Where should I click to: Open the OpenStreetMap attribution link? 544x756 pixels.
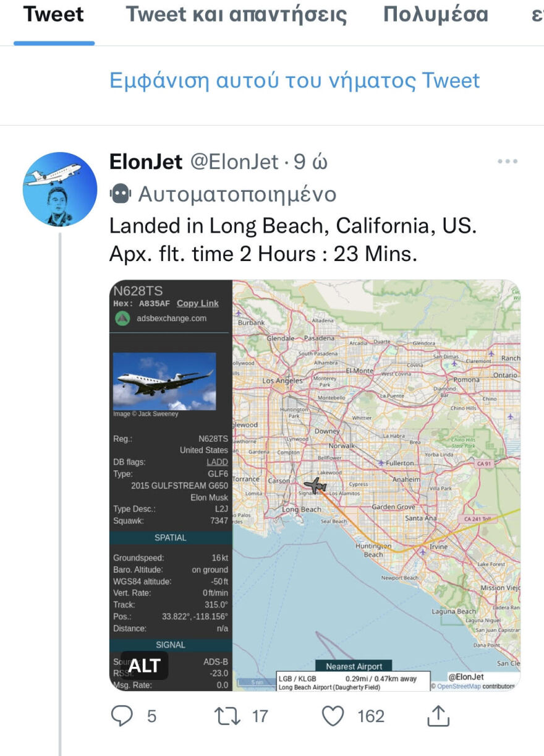(x=458, y=686)
